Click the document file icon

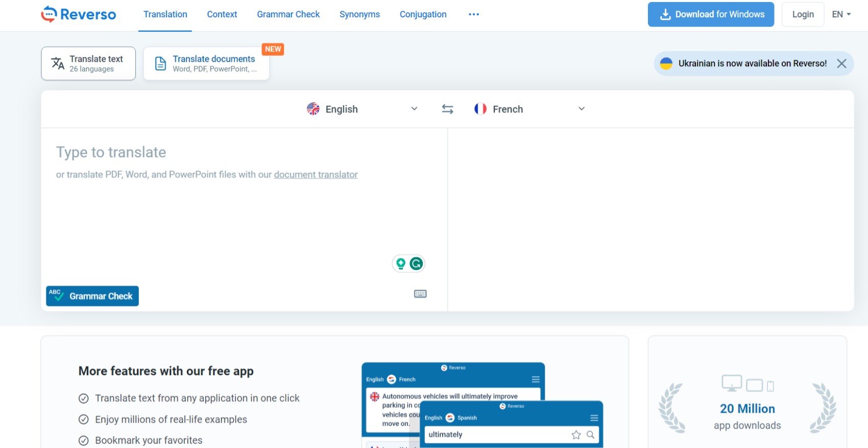[x=160, y=63]
